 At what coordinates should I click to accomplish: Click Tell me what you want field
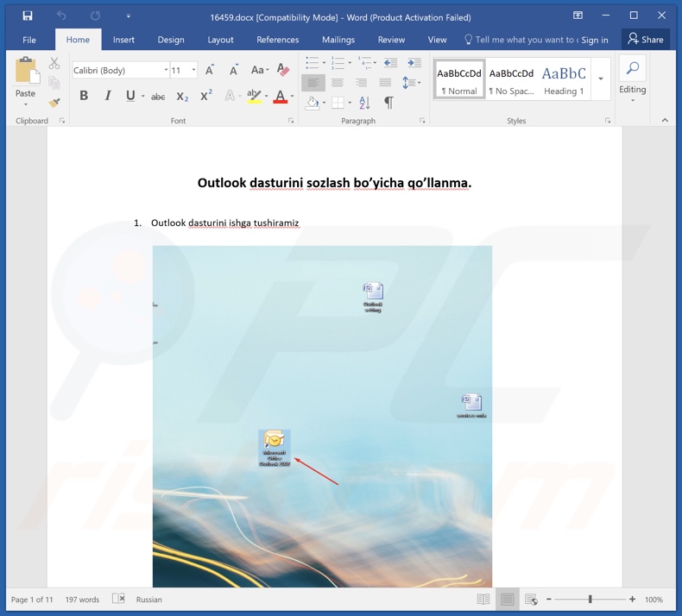pos(522,40)
